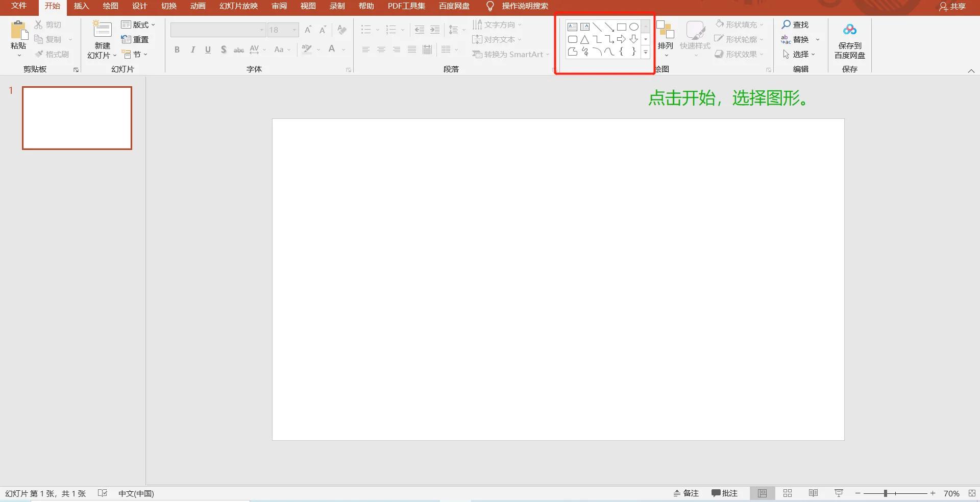Click the Tell Me search (操作说明搜索) box
The width and height of the screenshot is (980, 502).
[525, 6]
